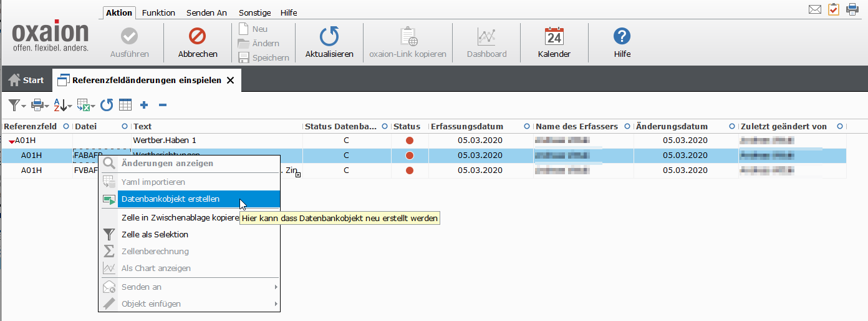The image size is (868, 321).
Task: Open the filter funnel dropdown
Action: click(17, 105)
